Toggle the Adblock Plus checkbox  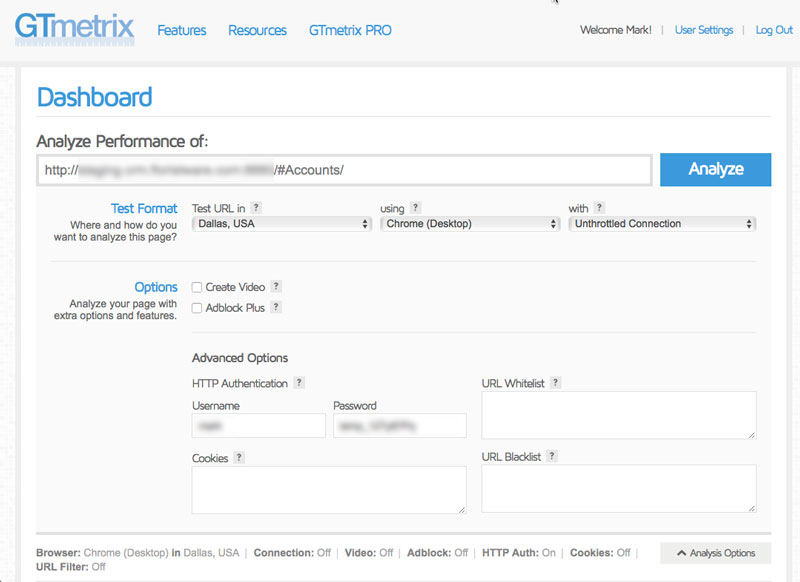coord(197,309)
